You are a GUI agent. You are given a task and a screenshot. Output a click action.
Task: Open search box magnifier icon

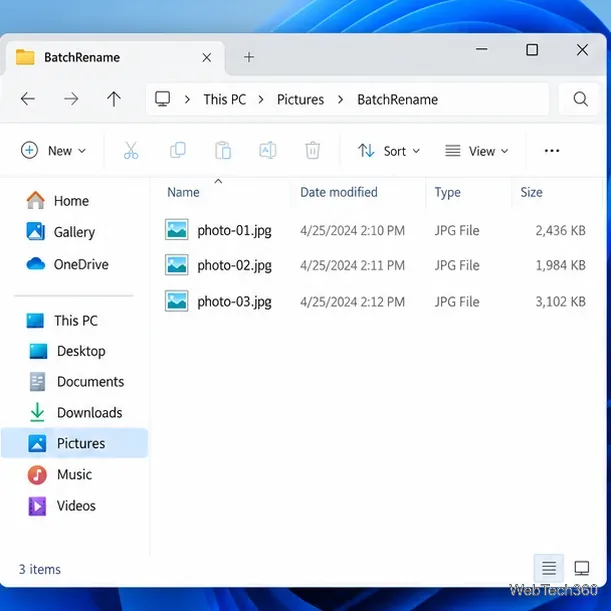pos(580,99)
